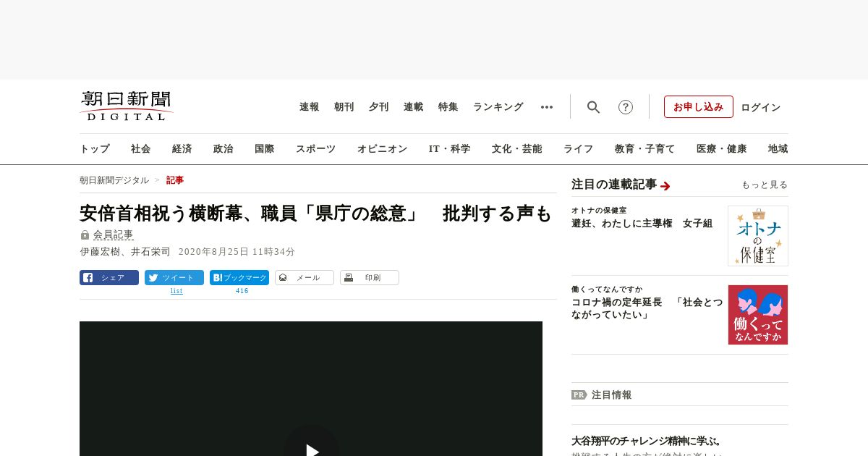The width and height of the screenshot is (868, 456).
Task: Open the 夕刊 menu item
Action: pos(379,107)
